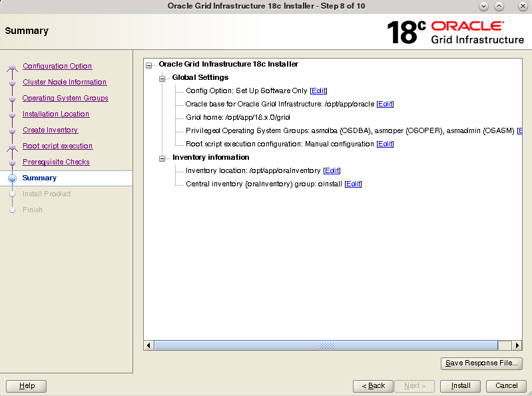Screen dimensions: 532x396
Task: Click the horizontal scrollbar right arrow
Action: click(x=517, y=345)
